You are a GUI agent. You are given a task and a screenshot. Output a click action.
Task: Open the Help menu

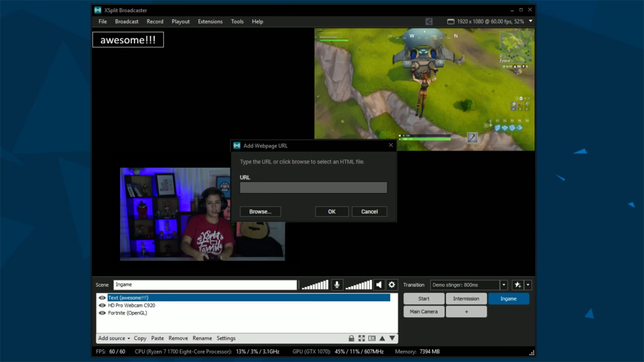258,22
